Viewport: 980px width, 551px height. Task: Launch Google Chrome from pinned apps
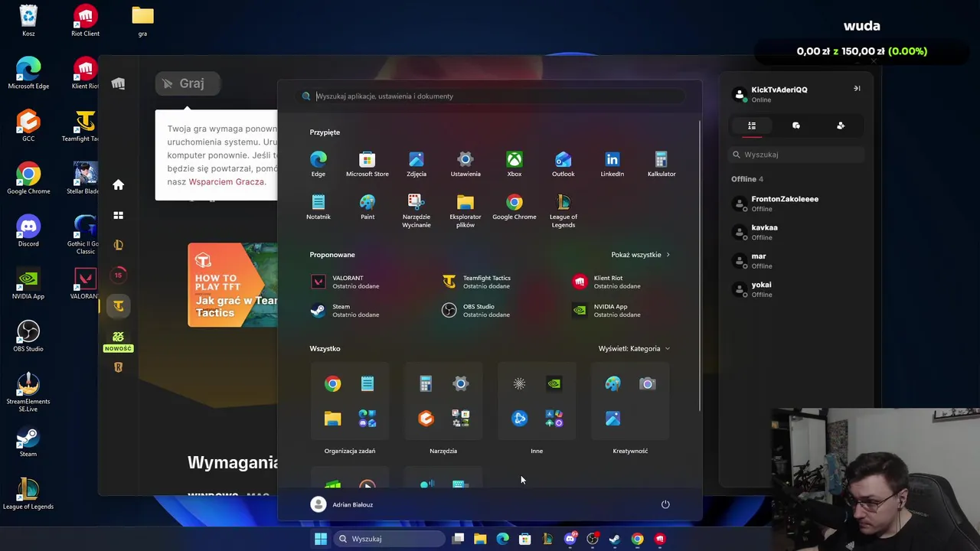(514, 207)
